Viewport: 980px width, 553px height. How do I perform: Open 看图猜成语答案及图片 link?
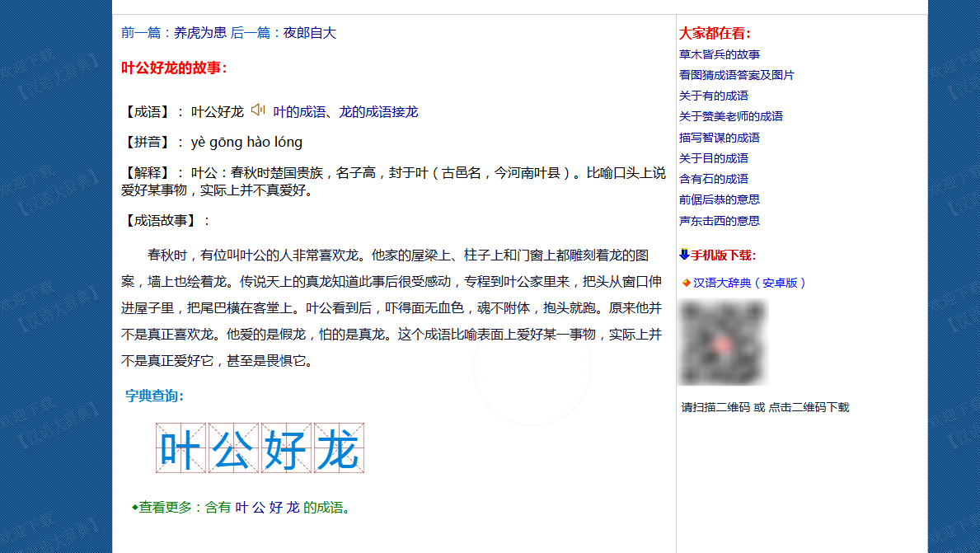[737, 75]
